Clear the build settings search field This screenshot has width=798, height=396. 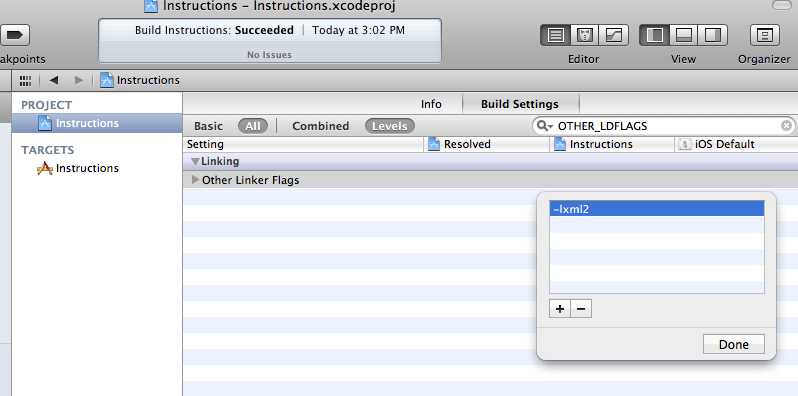pyautogui.click(x=786, y=125)
